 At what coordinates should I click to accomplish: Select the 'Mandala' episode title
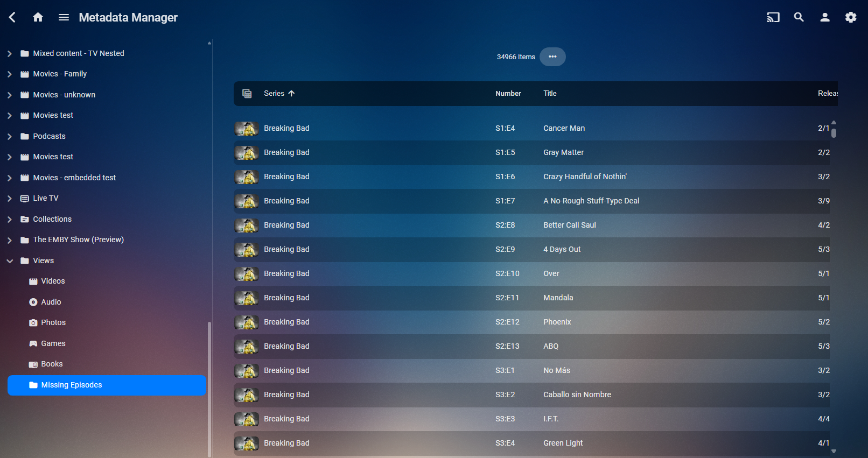(x=558, y=298)
